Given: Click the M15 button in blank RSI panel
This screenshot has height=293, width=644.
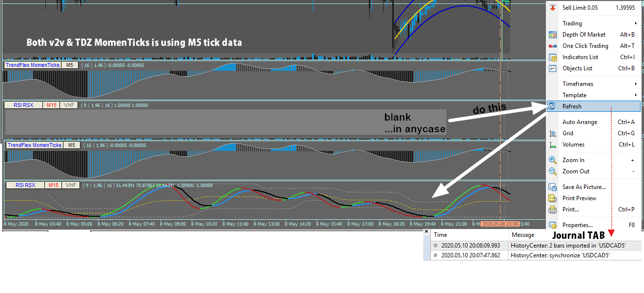Looking at the screenshot, I should tap(51, 105).
